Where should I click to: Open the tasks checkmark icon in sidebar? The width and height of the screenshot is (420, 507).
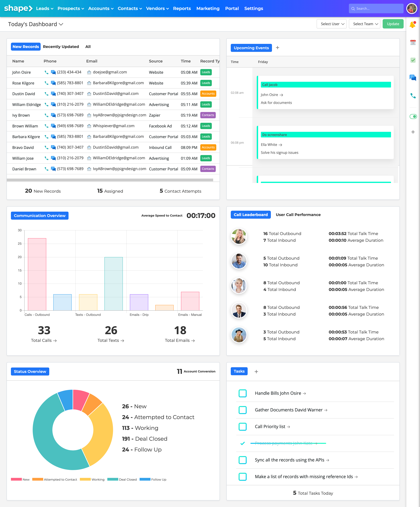[x=413, y=60]
